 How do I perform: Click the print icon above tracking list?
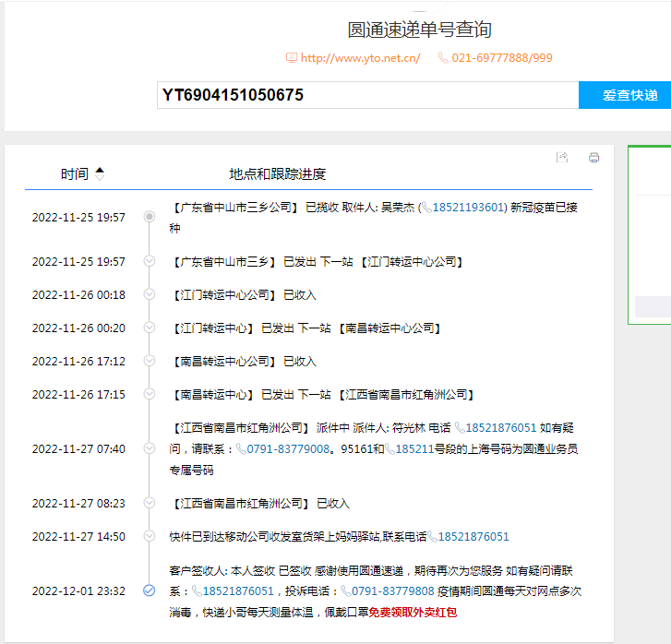coord(594,158)
